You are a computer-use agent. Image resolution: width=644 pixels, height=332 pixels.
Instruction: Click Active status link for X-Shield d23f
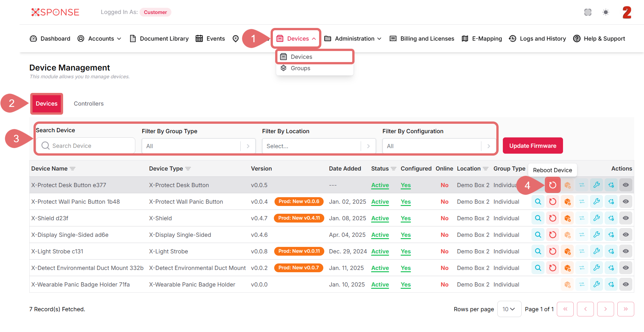[380, 218]
